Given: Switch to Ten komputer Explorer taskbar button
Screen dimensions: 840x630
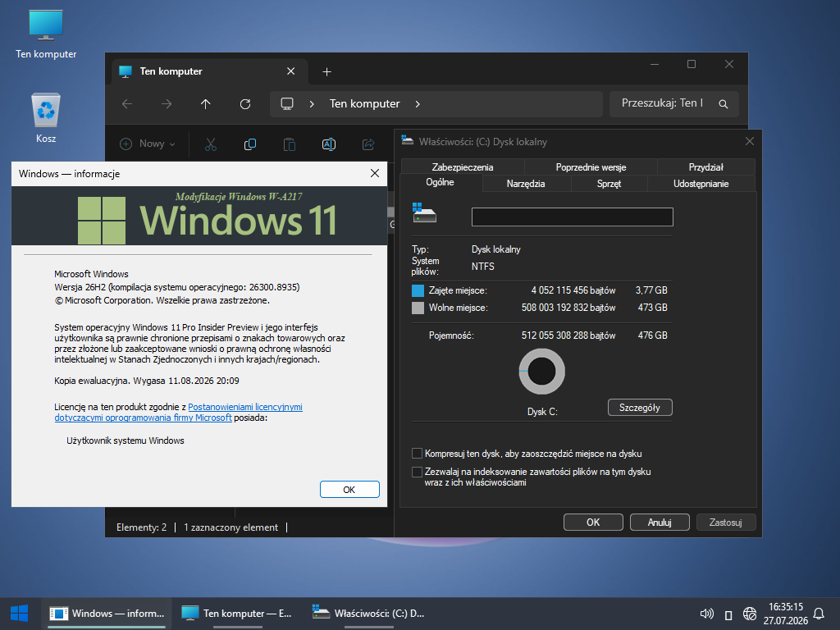Looking at the screenshot, I should (236, 614).
